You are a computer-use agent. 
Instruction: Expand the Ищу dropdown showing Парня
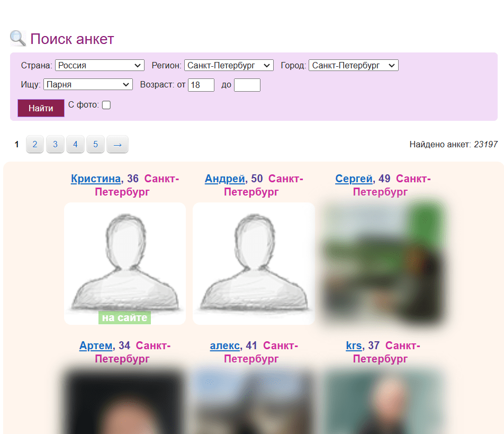click(x=88, y=84)
